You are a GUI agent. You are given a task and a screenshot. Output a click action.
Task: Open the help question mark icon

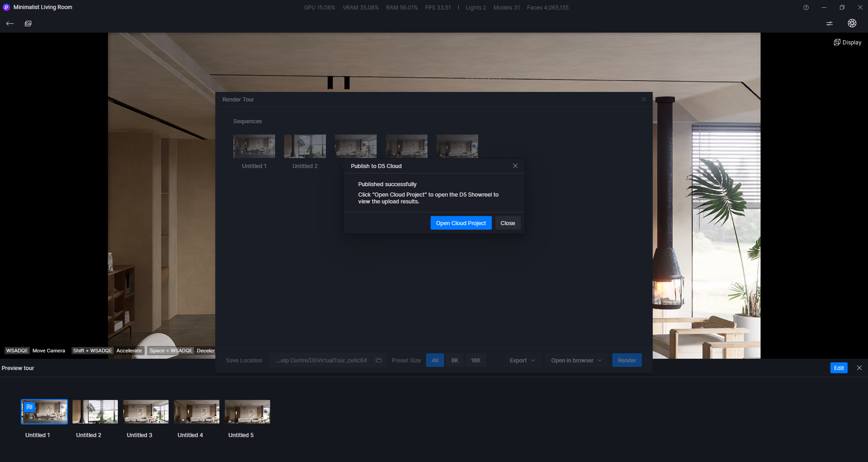pos(806,7)
